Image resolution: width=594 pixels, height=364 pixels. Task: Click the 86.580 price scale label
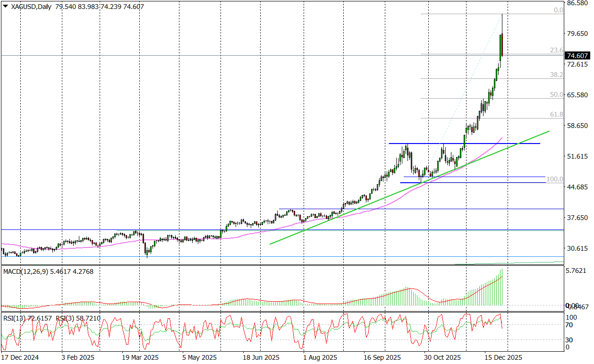(x=577, y=3)
